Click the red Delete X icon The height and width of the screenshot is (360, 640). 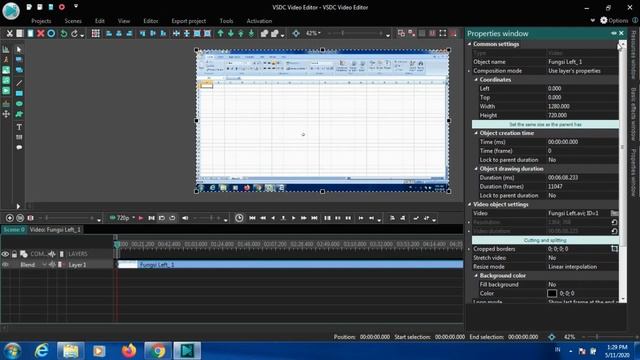[40, 33]
